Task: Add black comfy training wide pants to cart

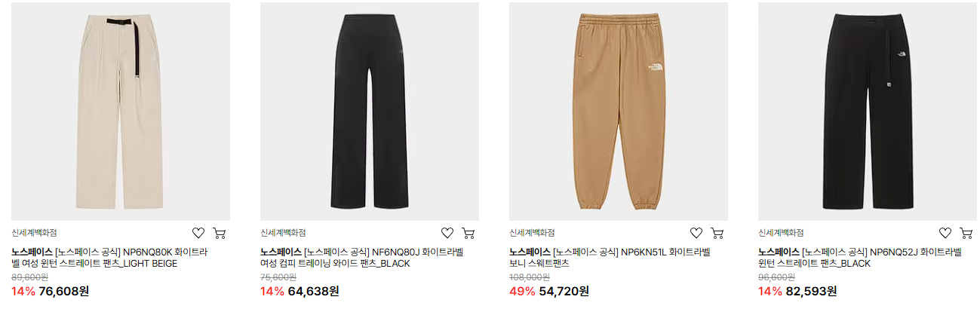Action: pyautogui.click(x=468, y=233)
